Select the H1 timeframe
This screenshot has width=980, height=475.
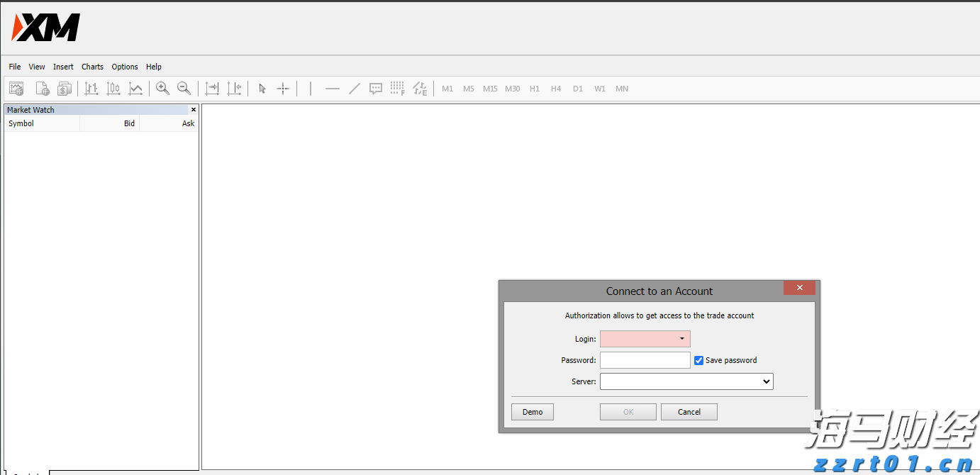535,89
